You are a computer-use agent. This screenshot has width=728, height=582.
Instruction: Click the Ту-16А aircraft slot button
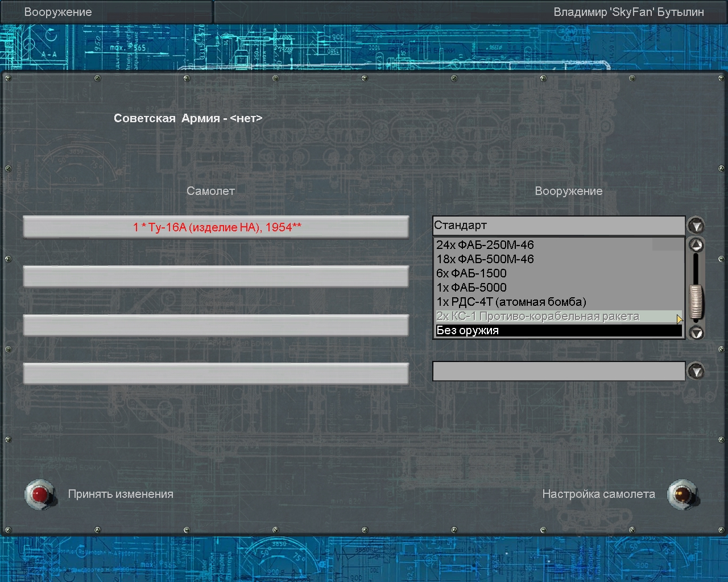pos(216,227)
